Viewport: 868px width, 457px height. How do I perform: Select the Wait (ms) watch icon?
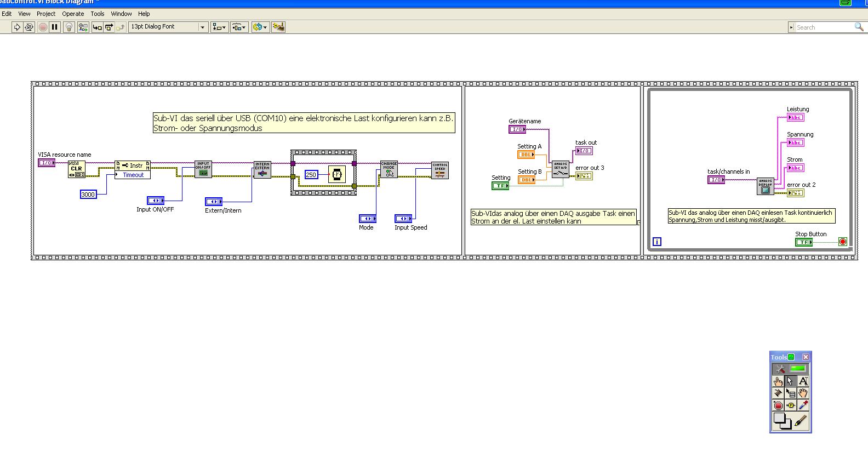coord(337,175)
